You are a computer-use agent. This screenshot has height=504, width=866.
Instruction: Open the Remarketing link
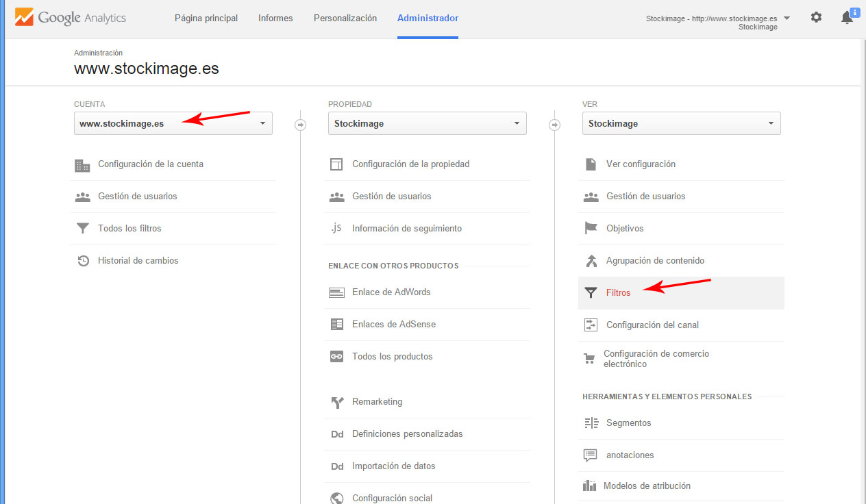(x=378, y=402)
